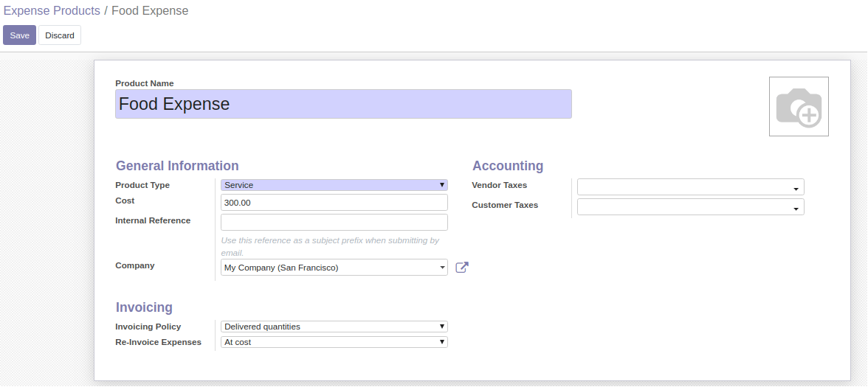Image resolution: width=868 pixels, height=387 pixels.
Task: Click the Cost field label
Action: pyautogui.click(x=125, y=201)
